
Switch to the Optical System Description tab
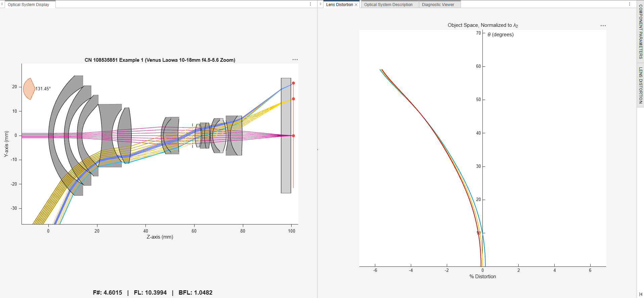(388, 5)
